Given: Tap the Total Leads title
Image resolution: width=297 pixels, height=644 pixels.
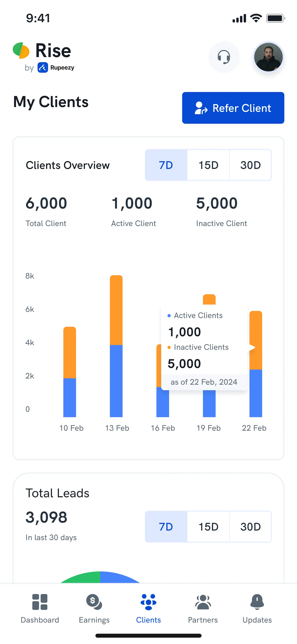Looking at the screenshot, I should click(x=57, y=493).
